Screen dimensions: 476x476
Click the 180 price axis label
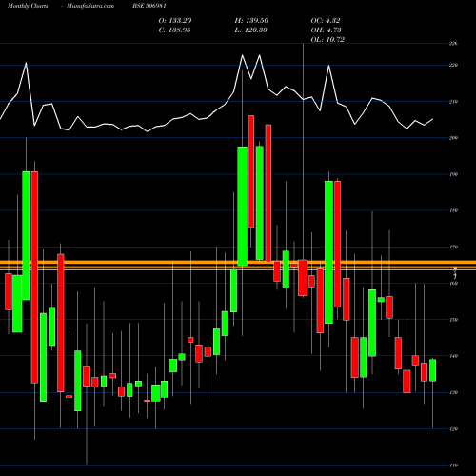coord(453,210)
